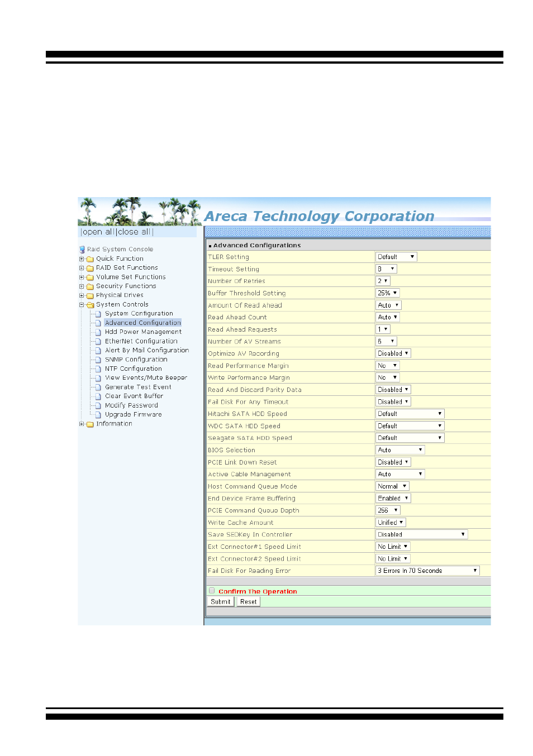Open the Ext Connector#1 Speed Limit dropdown
Image resolution: width=533 pixels, height=756 pixels.
(393, 547)
